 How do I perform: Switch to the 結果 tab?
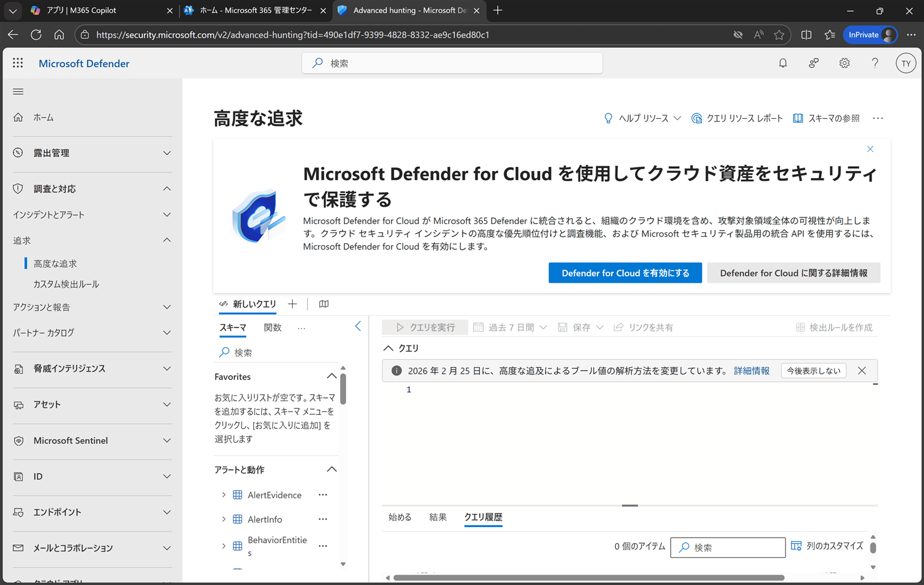(x=438, y=517)
